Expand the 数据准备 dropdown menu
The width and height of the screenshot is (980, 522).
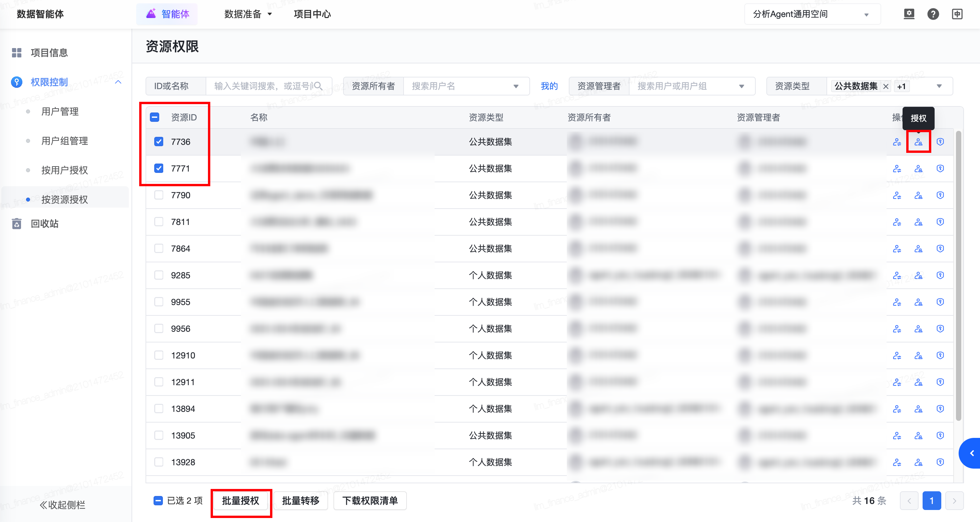(248, 14)
